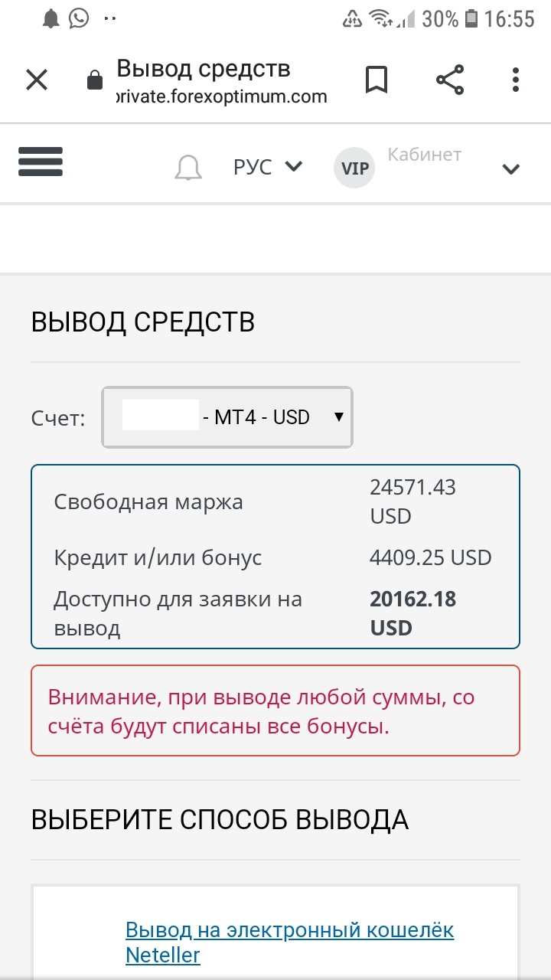
Task: Open the Neteller withdrawal link
Action: click(289, 942)
